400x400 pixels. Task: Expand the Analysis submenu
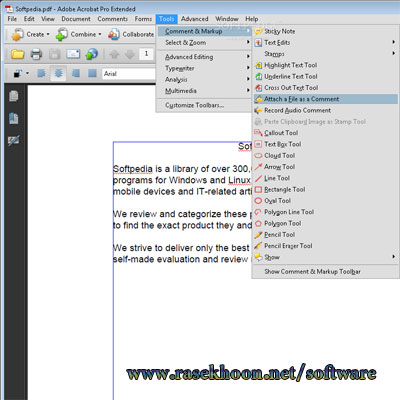coord(204,80)
